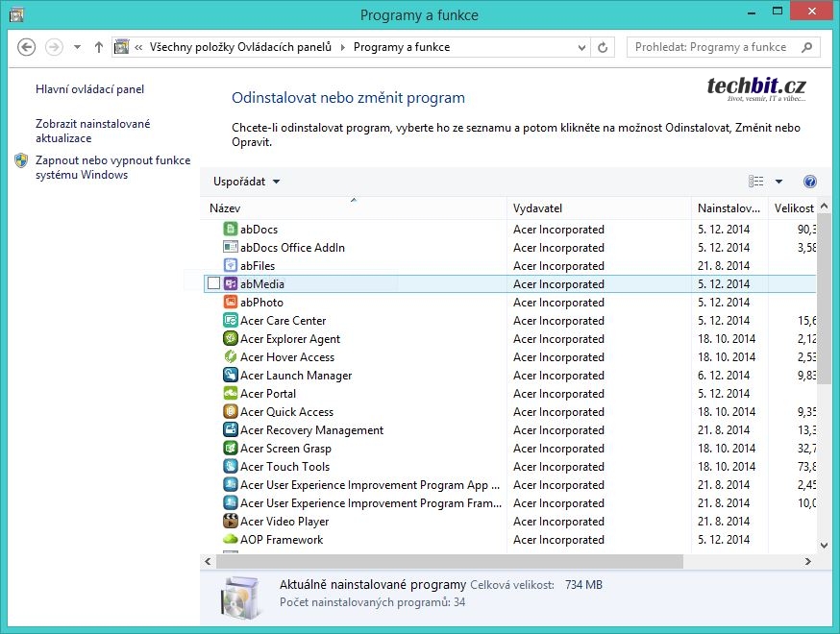
Task: Click the abFiles program icon
Action: click(231, 265)
